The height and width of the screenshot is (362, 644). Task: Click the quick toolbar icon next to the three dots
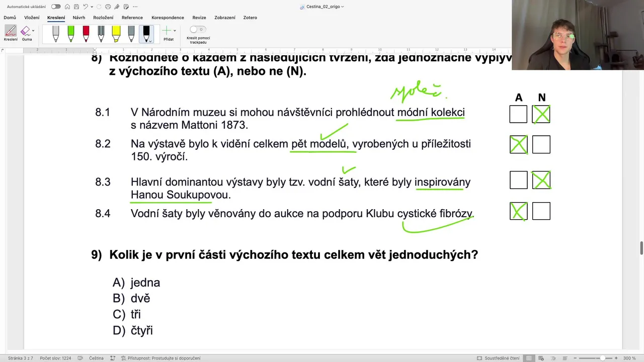[126, 7]
